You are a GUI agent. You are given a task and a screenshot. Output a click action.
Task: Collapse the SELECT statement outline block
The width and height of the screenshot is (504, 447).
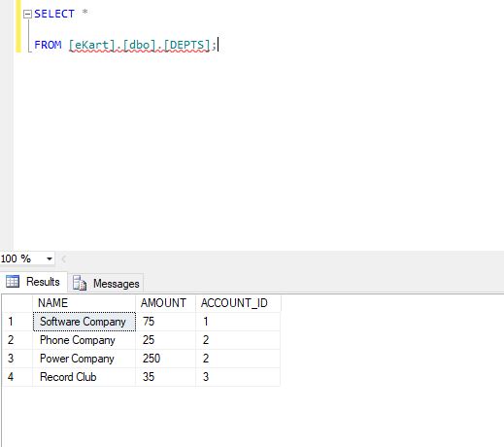[27, 14]
